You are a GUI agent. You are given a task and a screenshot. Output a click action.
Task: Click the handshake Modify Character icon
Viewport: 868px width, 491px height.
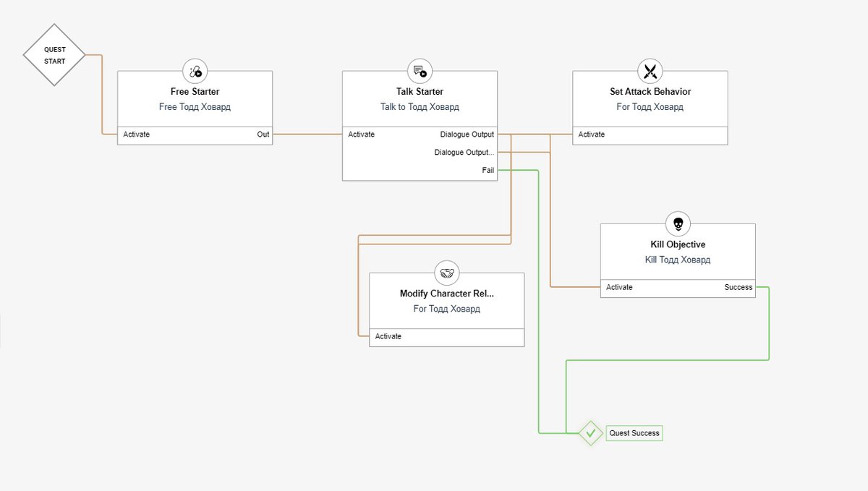(446, 273)
